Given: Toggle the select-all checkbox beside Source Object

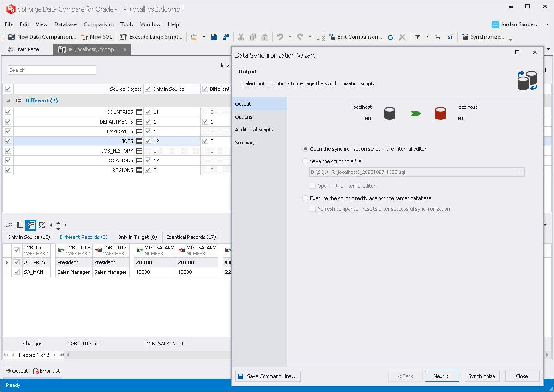Looking at the screenshot, I should 8,89.
